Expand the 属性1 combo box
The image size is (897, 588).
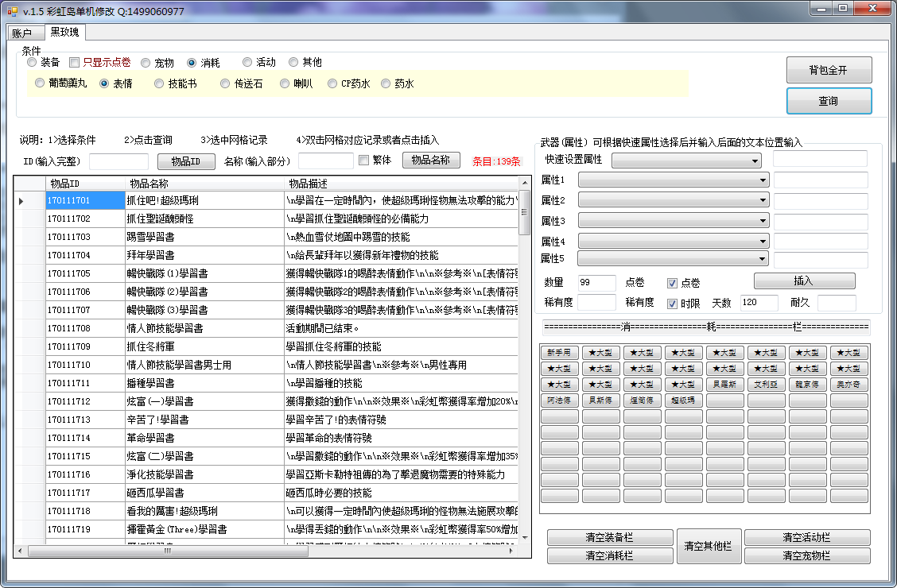pyautogui.click(x=674, y=180)
